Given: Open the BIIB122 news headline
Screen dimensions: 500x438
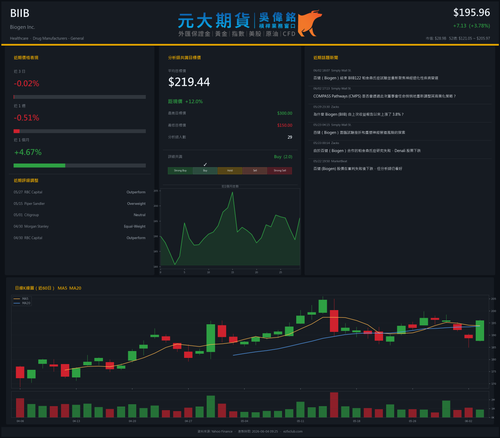Looking at the screenshot, I should tap(375, 78).
